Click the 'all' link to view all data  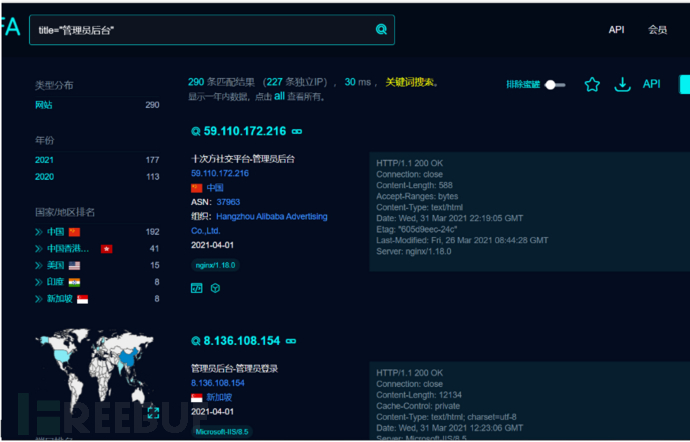click(x=280, y=97)
